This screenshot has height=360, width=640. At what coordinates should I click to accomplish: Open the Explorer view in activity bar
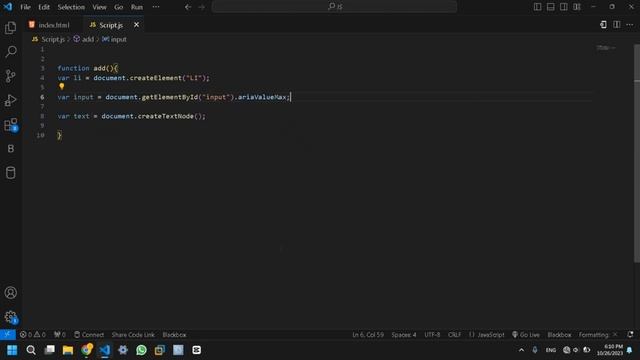[x=11, y=28]
